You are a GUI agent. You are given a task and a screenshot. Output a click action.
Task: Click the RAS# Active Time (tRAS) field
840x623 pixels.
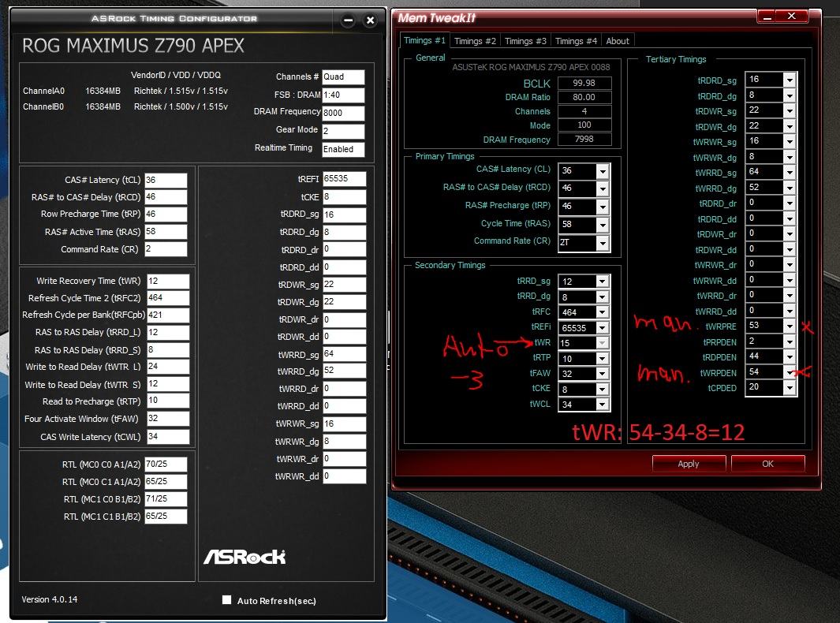(x=166, y=232)
